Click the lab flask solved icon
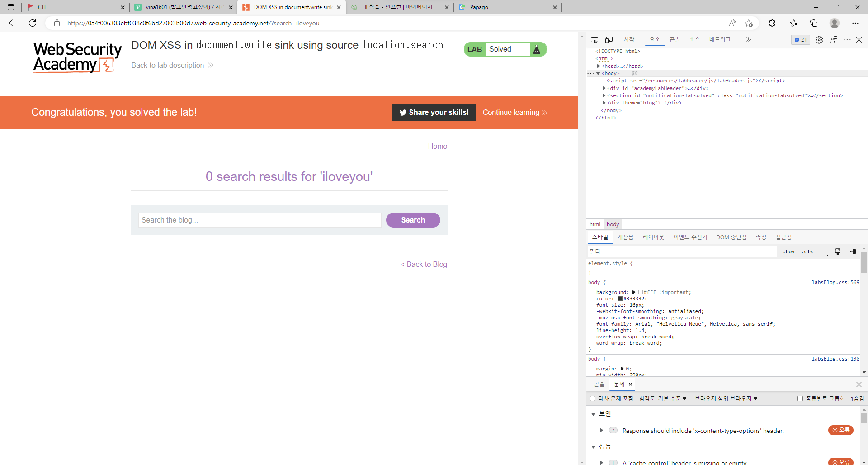This screenshot has height=465, width=868. (537, 49)
